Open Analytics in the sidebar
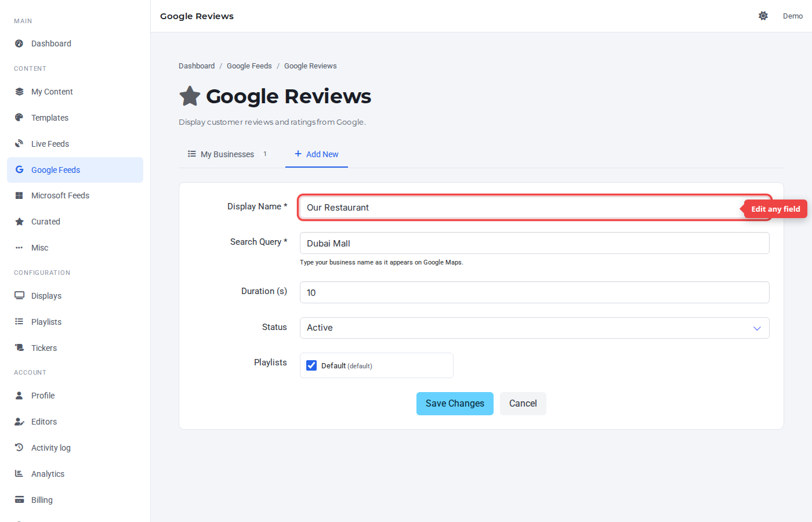This screenshot has width=812, height=522. [x=75, y=474]
